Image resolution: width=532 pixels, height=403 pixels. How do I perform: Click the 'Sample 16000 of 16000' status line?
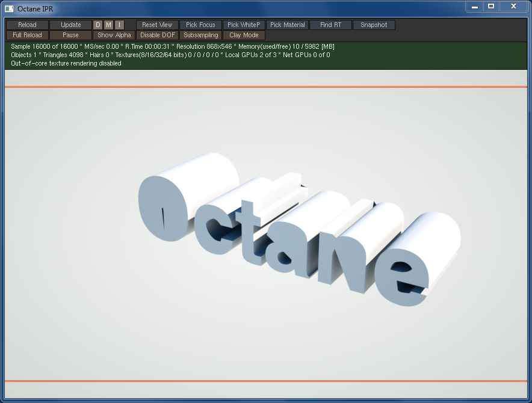click(x=172, y=46)
